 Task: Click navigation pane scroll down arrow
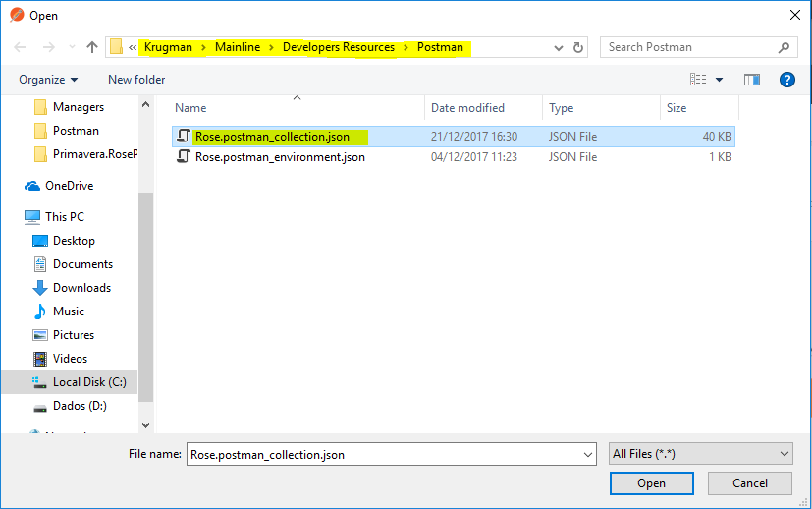pyautogui.click(x=146, y=425)
